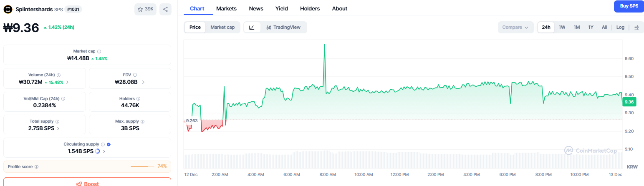Select the All time range

(x=604, y=27)
